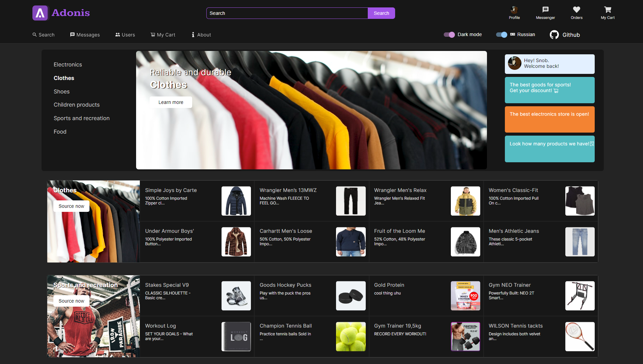Open the Messenger chat icon

(x=545, y=9)
